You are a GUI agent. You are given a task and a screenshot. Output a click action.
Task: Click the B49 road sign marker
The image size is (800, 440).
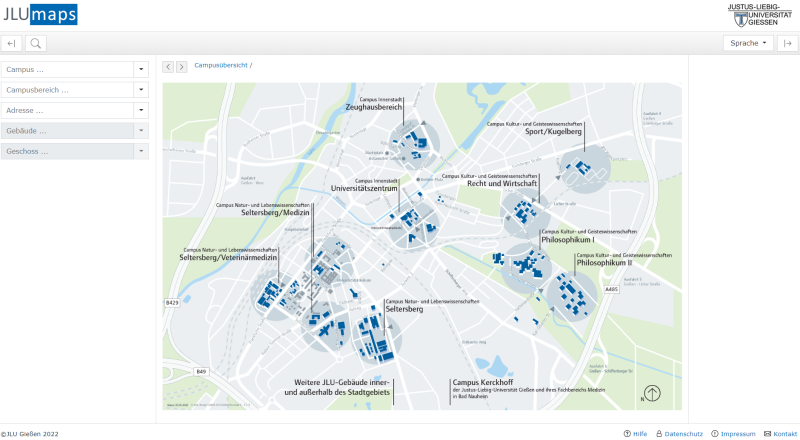pyautogui.click(x=201, y=372)
